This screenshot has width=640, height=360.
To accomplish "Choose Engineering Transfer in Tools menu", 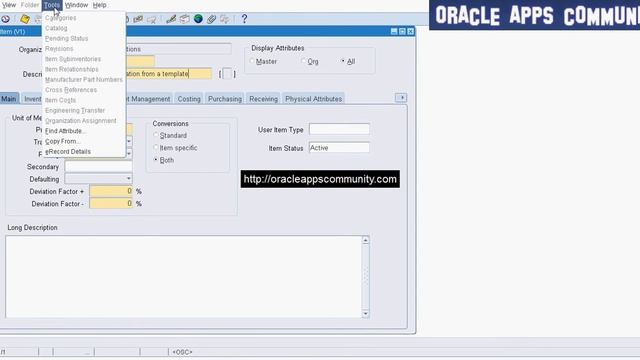I will (x=84, y=111).
